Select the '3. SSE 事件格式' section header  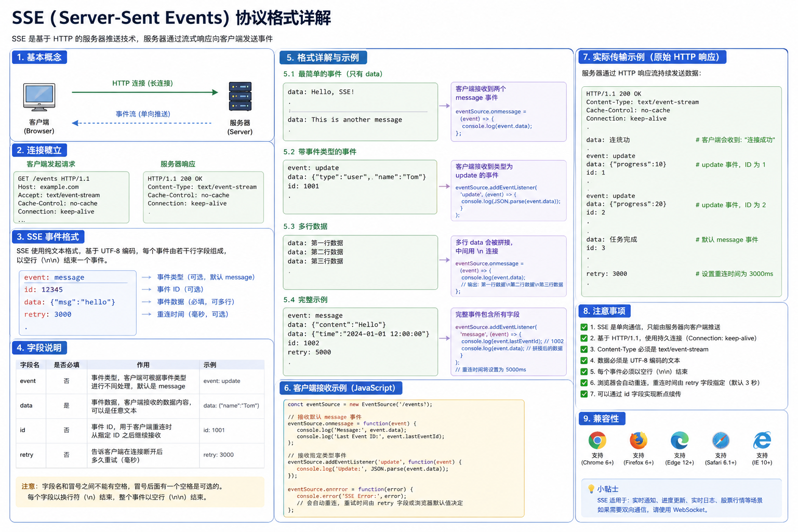(48, 237)
